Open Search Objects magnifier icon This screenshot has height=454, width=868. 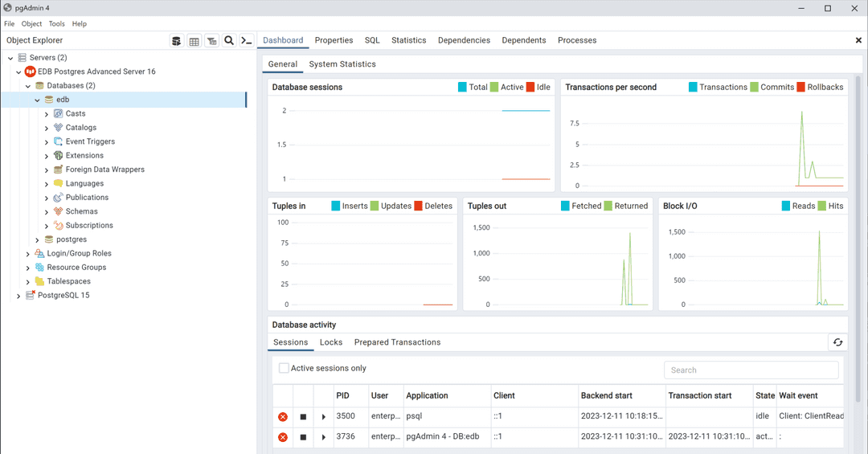229,41
